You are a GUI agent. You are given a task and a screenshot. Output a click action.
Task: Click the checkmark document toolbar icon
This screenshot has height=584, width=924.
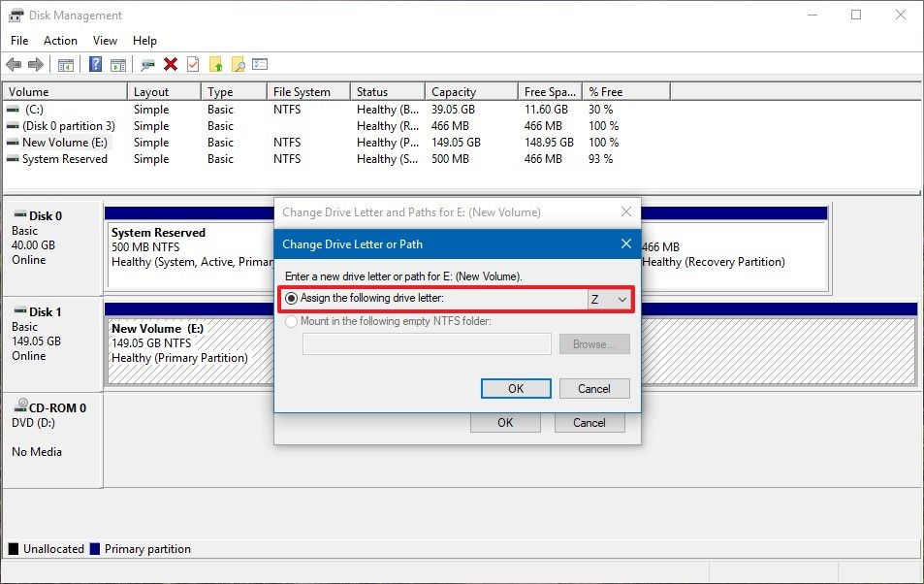192,64
